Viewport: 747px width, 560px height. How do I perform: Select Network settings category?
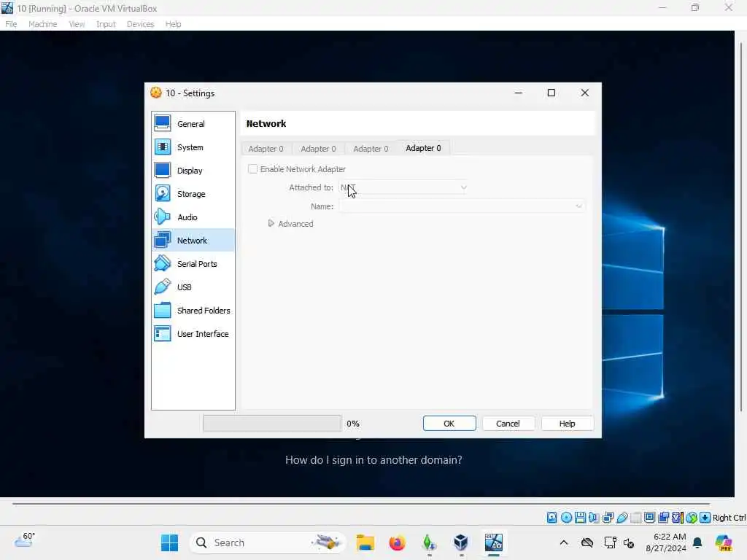[x=193, y=241]
